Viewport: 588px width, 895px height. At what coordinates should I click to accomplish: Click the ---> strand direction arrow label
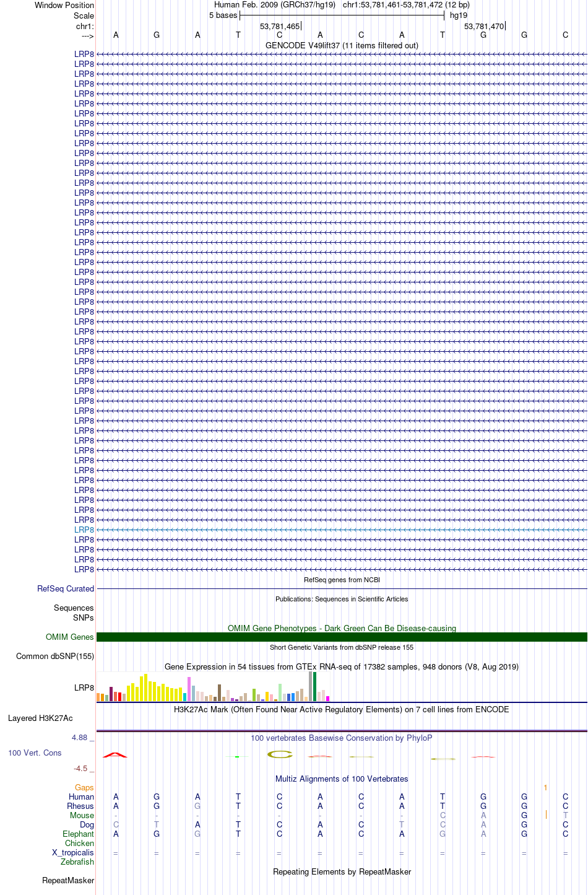(x=88, y=37)
